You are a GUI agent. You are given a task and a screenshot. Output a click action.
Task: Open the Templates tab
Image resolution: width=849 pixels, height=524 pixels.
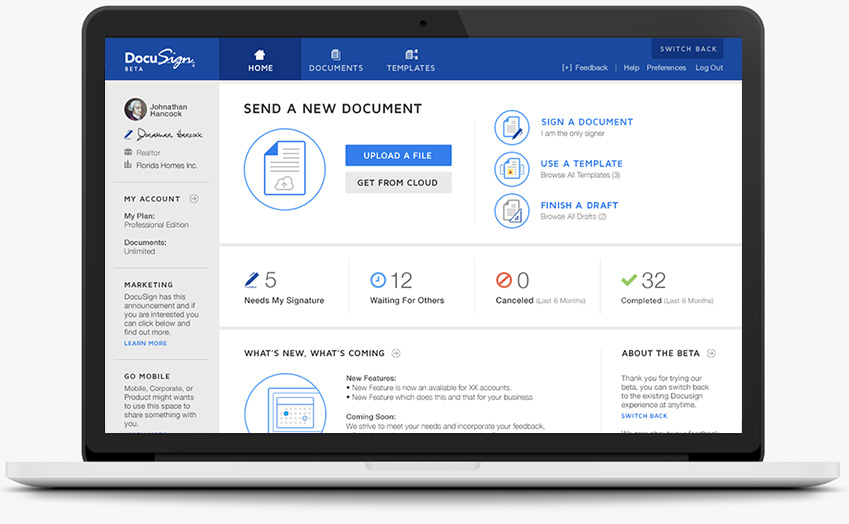coord(410,60)
